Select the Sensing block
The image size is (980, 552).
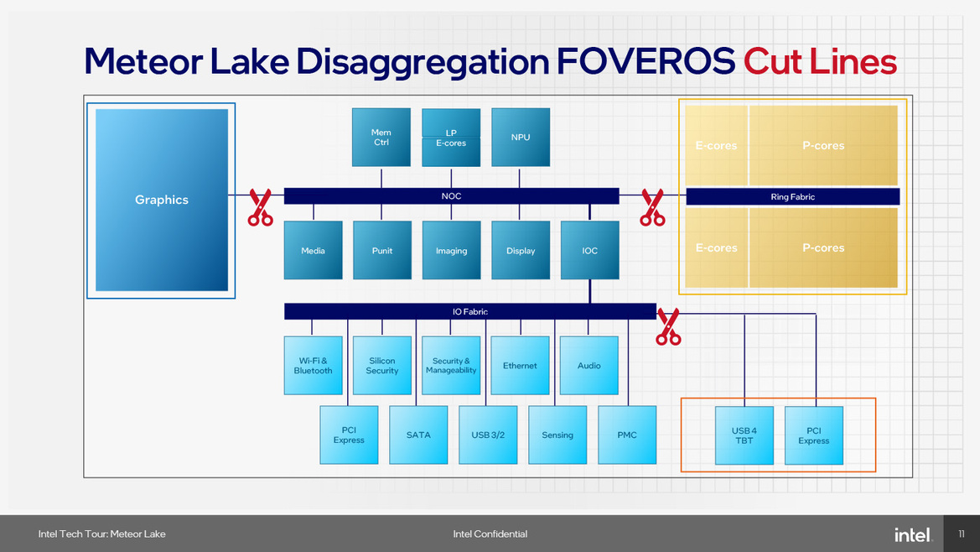click(557, 435)
